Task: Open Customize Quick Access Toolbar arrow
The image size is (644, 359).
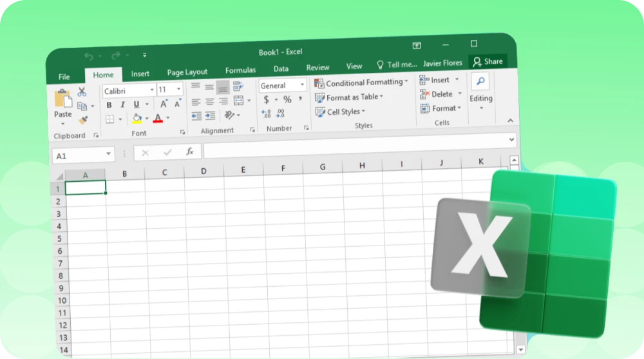Action: (144, 55)
